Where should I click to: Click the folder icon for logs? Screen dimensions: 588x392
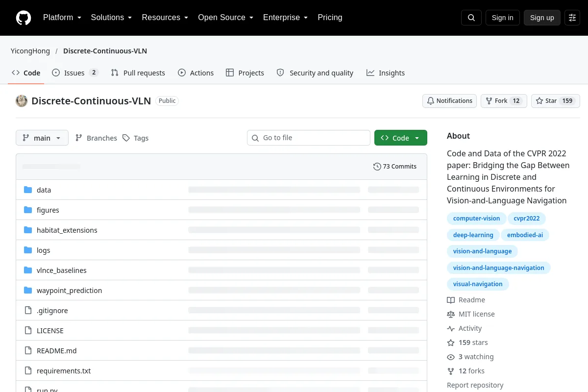(28, 250)
